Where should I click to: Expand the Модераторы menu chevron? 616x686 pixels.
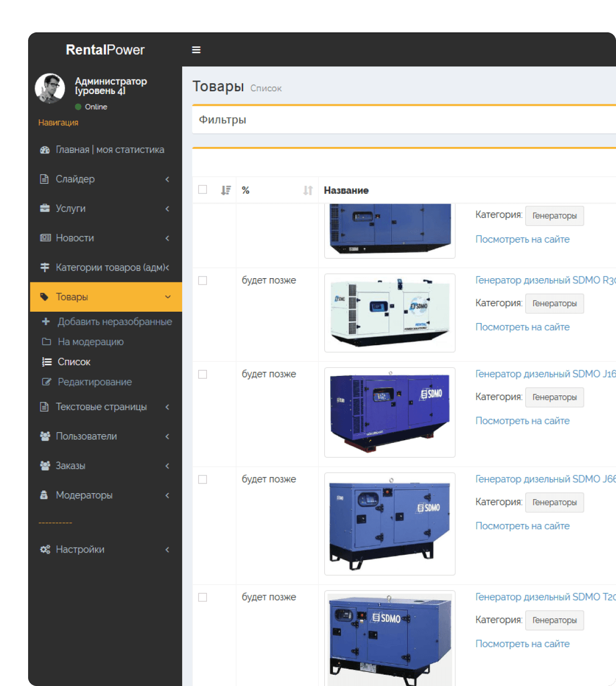[x=168, y=495]
